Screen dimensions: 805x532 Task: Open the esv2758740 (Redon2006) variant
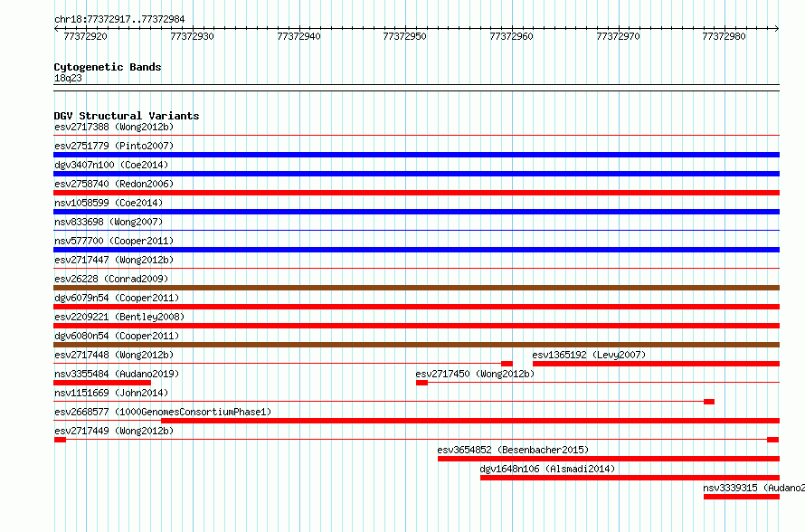pos(114,184)
